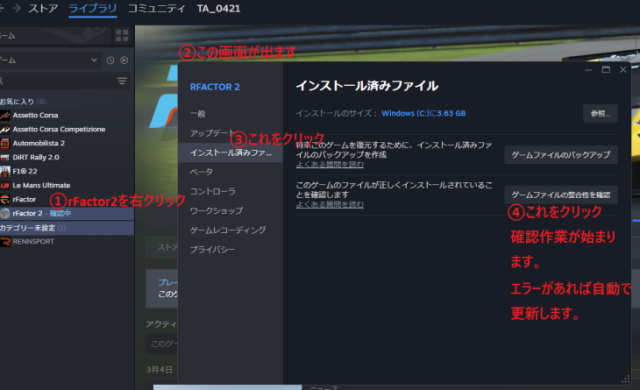The width and height of the screenshot is (640, 390).
Task: Open よくある質問を読む link under integrity description
Action: (330, 204)
